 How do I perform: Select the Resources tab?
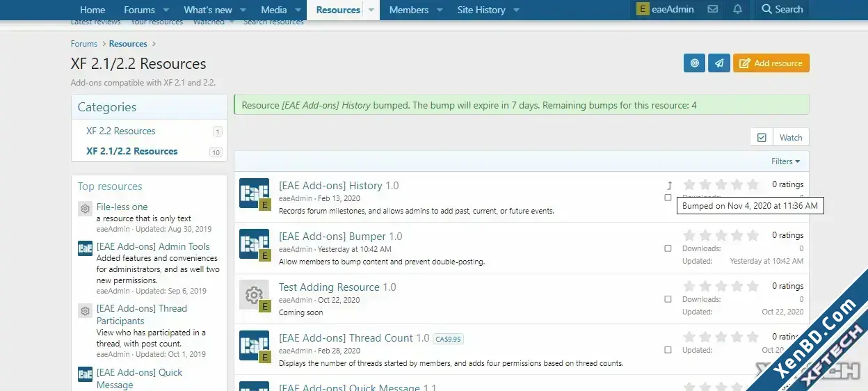pos(338,10)
